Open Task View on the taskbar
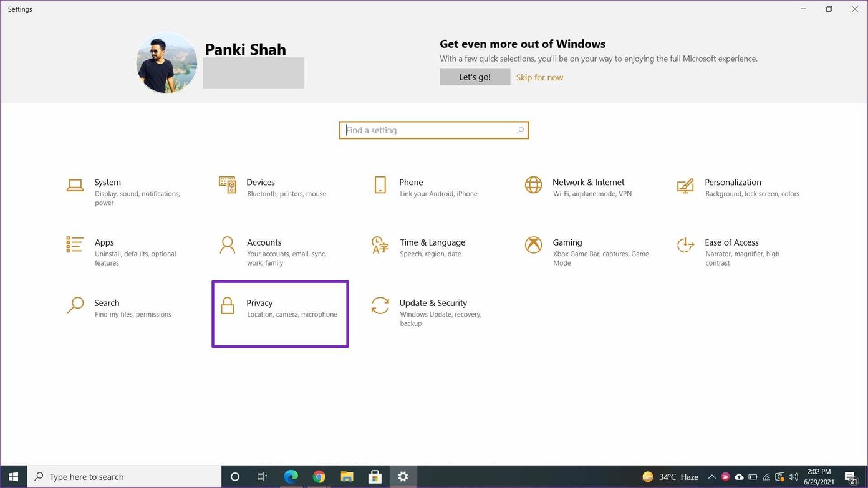The image size is (868, 488). pos(263,477)
